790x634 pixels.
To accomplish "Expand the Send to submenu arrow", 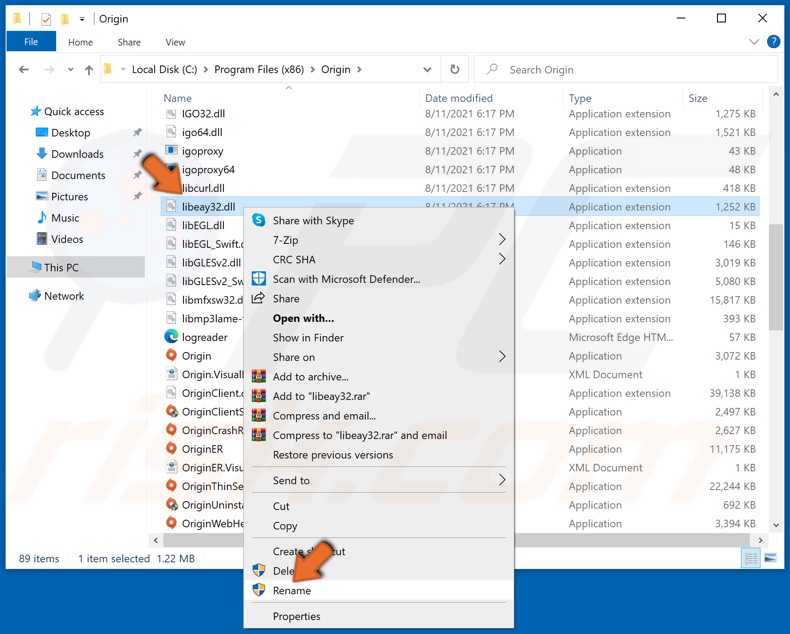I will pyautogui.click(x=502, y=480).
